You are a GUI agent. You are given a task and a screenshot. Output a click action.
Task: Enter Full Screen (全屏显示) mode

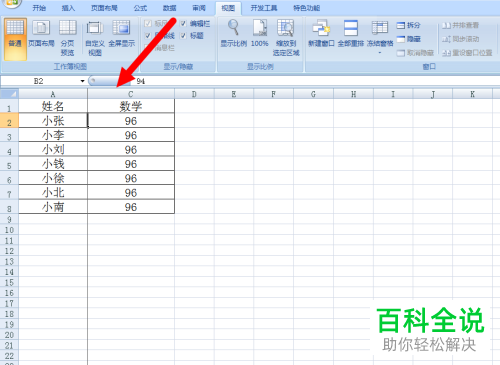coord(121,34)
